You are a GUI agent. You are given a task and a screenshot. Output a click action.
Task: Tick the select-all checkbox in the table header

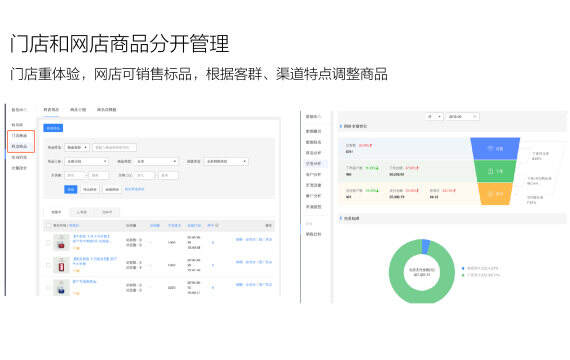48,226
